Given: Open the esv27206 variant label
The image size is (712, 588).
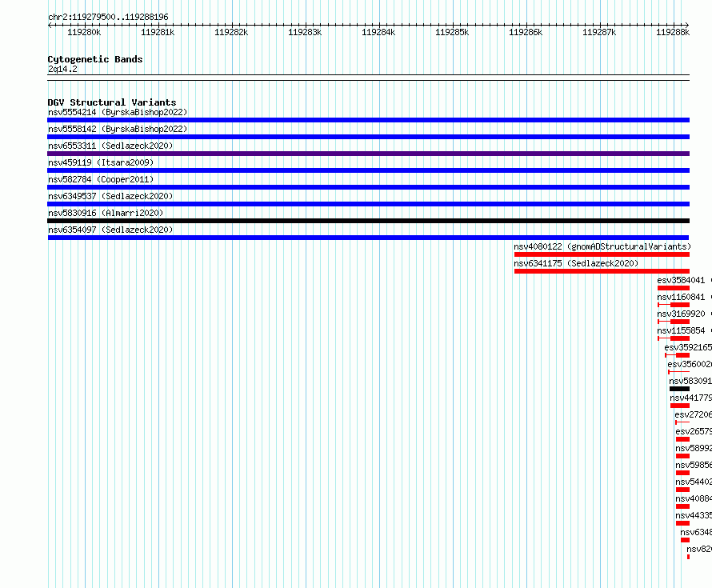Looking at the screenshot, I should tap(693, 414).
